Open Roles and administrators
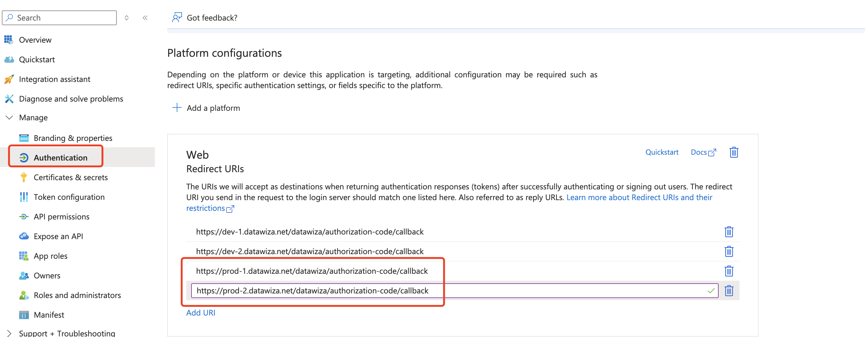 (x=77, y=295)
